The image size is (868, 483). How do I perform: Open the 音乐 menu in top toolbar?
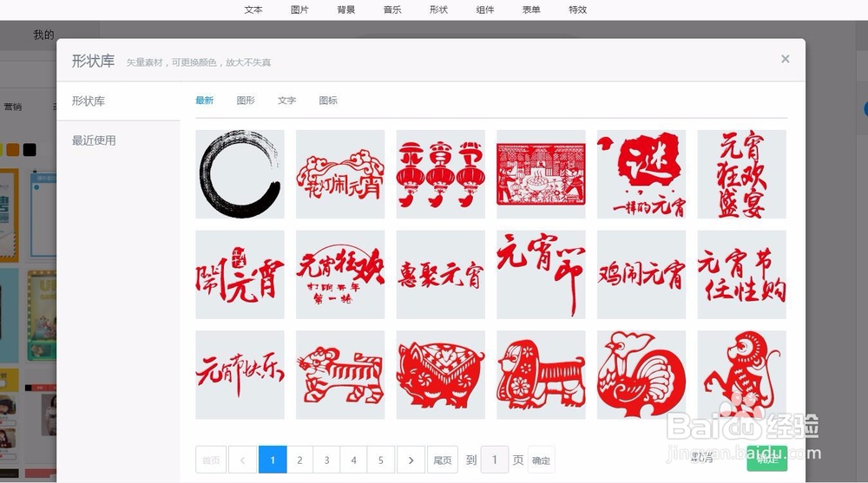[392, 10]
